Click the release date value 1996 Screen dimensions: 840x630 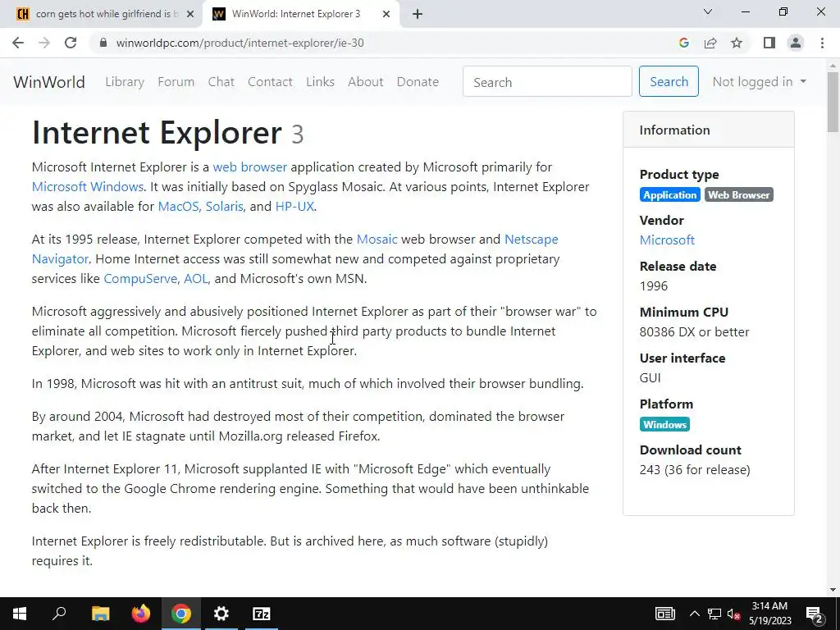tap(654, 286)
